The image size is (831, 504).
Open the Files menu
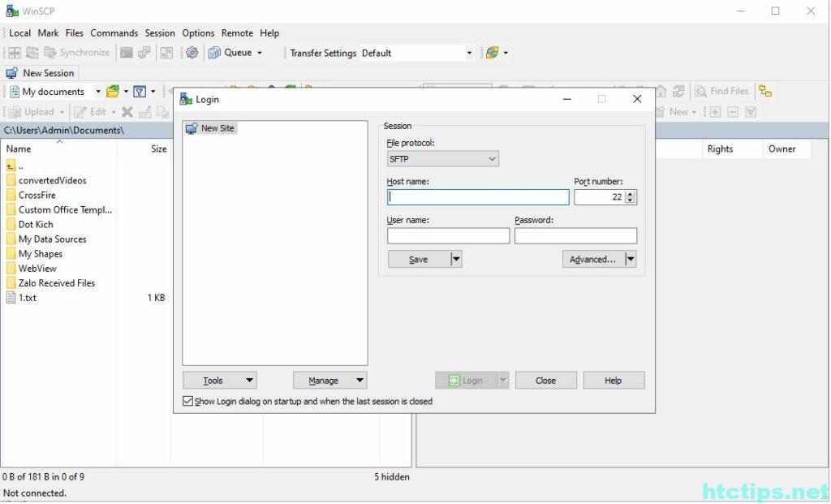click(74, 32)
